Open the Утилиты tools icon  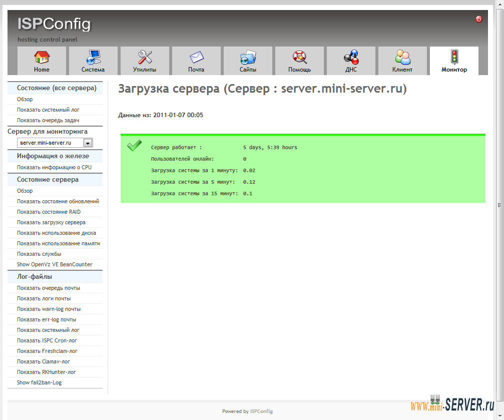tap(145, 57)
